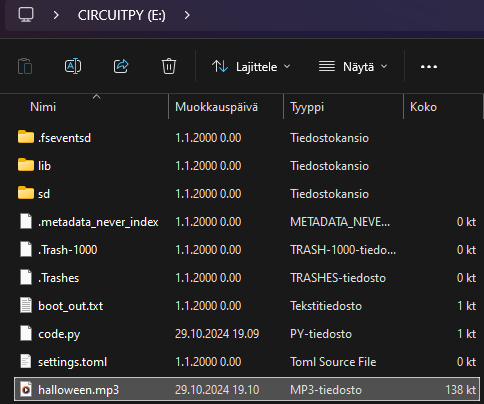Select the lib folder

coord(247,166)
